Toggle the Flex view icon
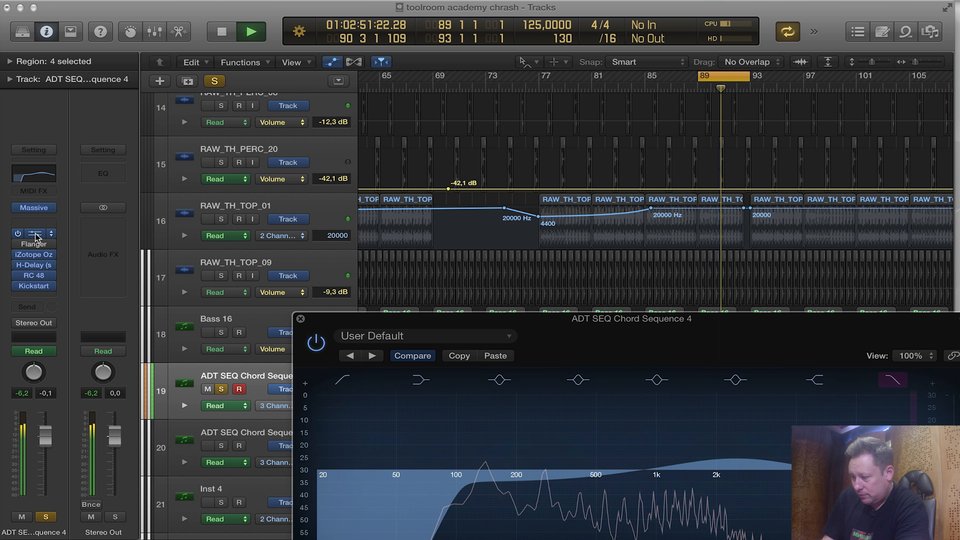 tap(354, 62)
